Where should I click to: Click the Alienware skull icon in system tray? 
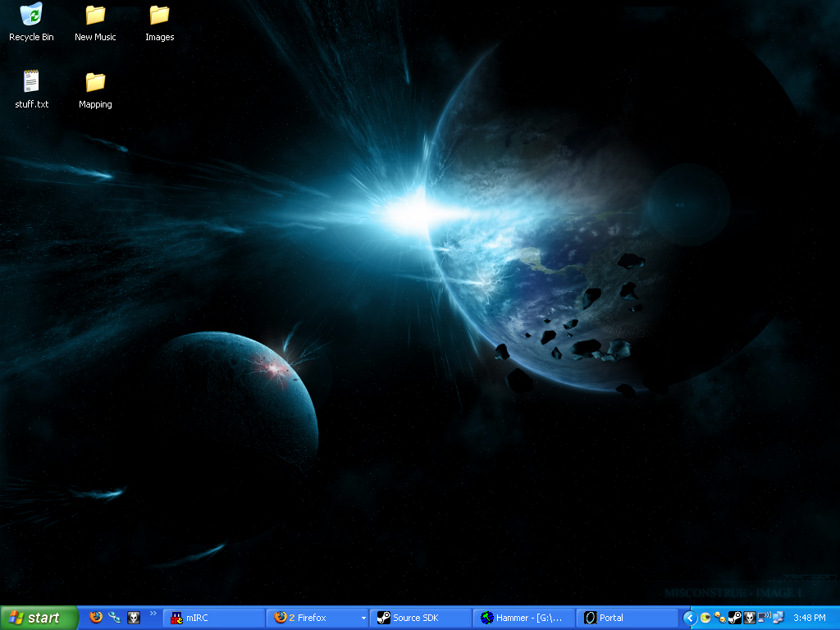click(749, 618)
